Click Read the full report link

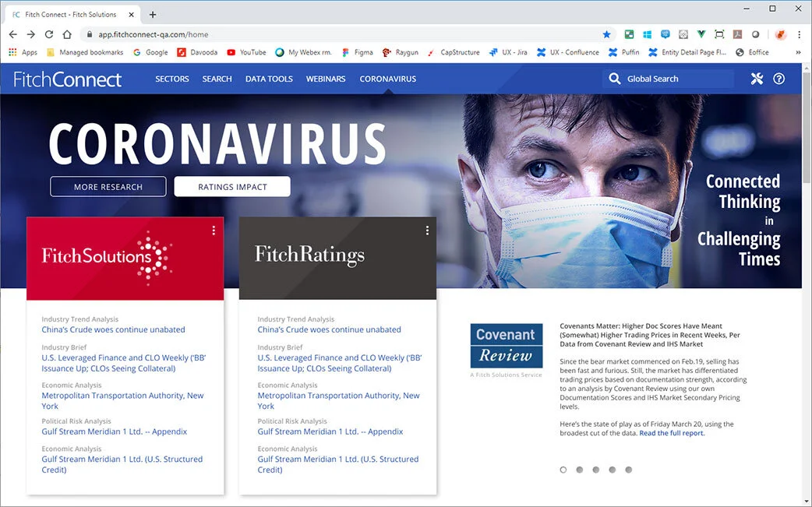tap(672, 433)
